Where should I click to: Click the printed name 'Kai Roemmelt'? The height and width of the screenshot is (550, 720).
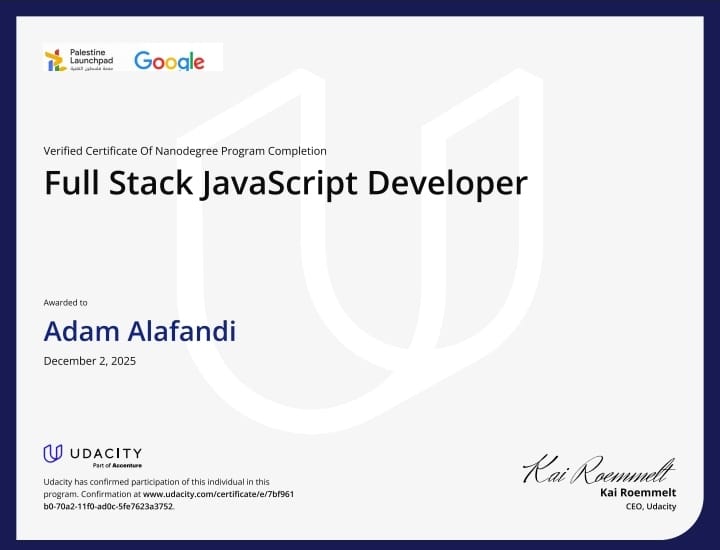coord(638,493)
